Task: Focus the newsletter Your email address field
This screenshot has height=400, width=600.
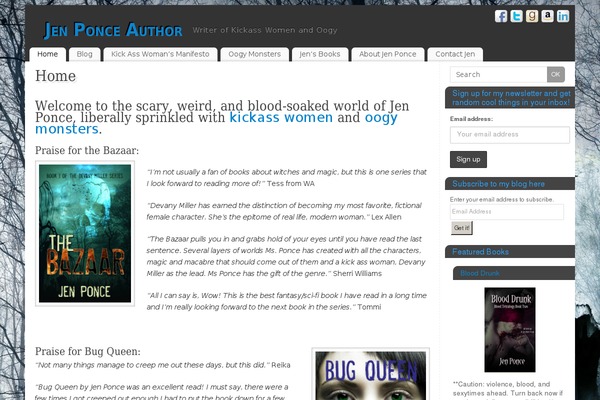Action: [510, 135]
